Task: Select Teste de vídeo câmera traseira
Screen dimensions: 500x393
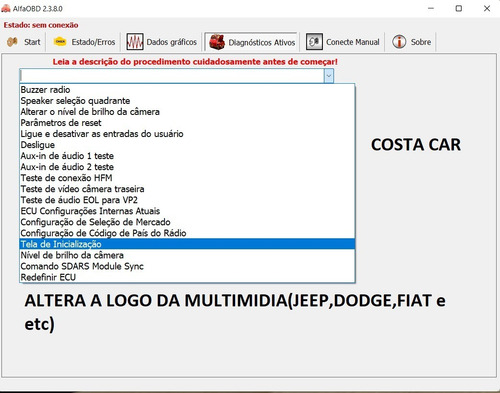Action: click(187, 189)
